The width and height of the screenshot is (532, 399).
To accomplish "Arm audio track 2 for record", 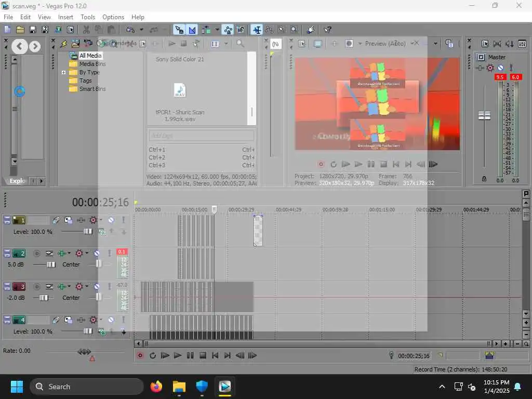I will (37, 254).
